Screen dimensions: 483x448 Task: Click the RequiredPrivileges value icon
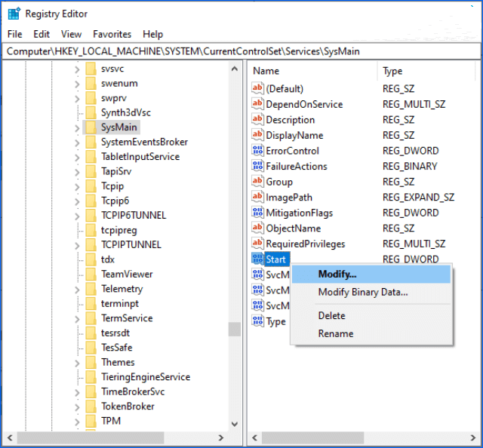tap(257, 244)
